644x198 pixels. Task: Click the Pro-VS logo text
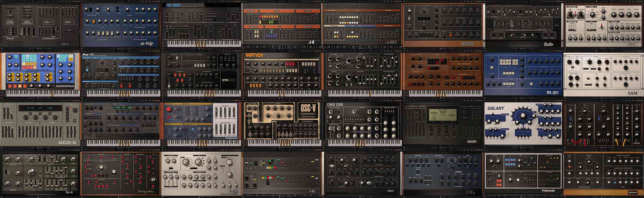click(x=88, y=55)
